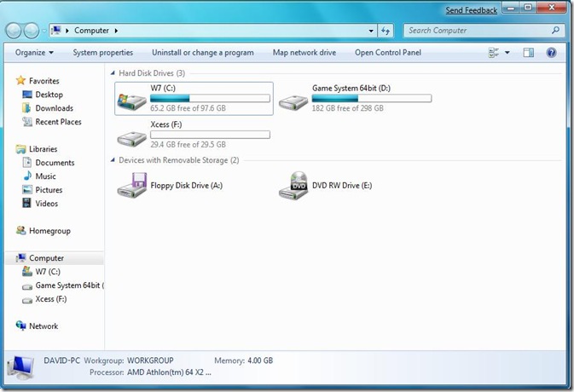Open the Change your view icon

494,53
